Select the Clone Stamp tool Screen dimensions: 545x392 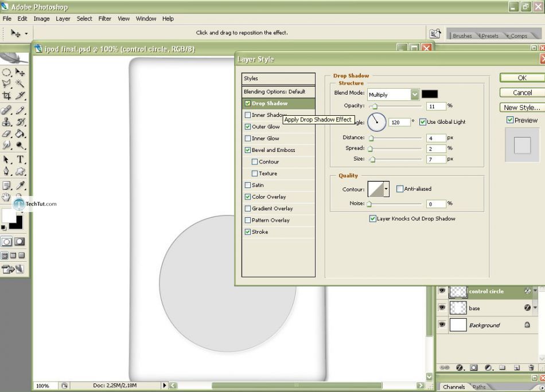click(6, 122)
